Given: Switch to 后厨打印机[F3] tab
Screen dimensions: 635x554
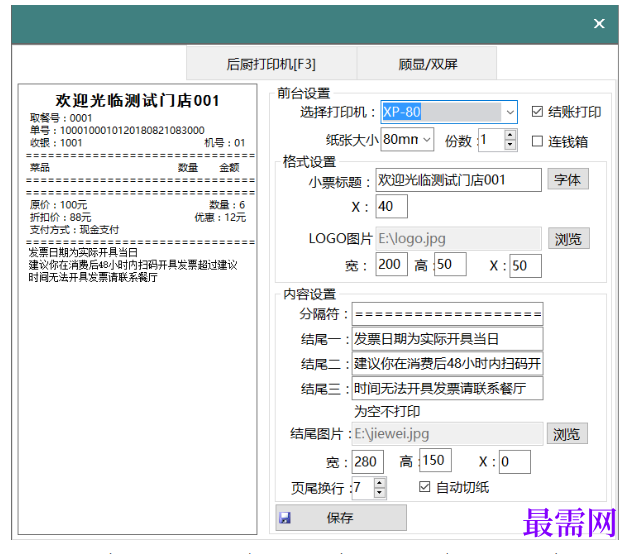Looking at the screenshot, I should pos(271,64).
